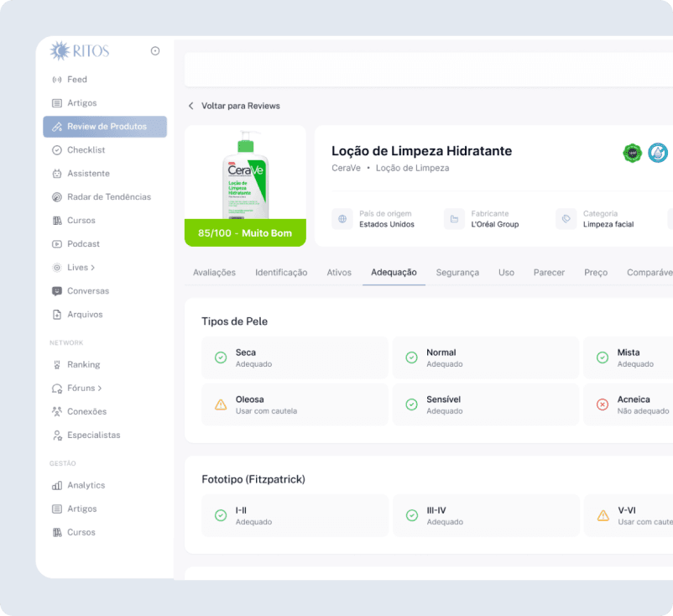The height and width of the screenshot is (616, 673).
Task: Switch to the Avaliações tab
Action: [x=214, y=273]
